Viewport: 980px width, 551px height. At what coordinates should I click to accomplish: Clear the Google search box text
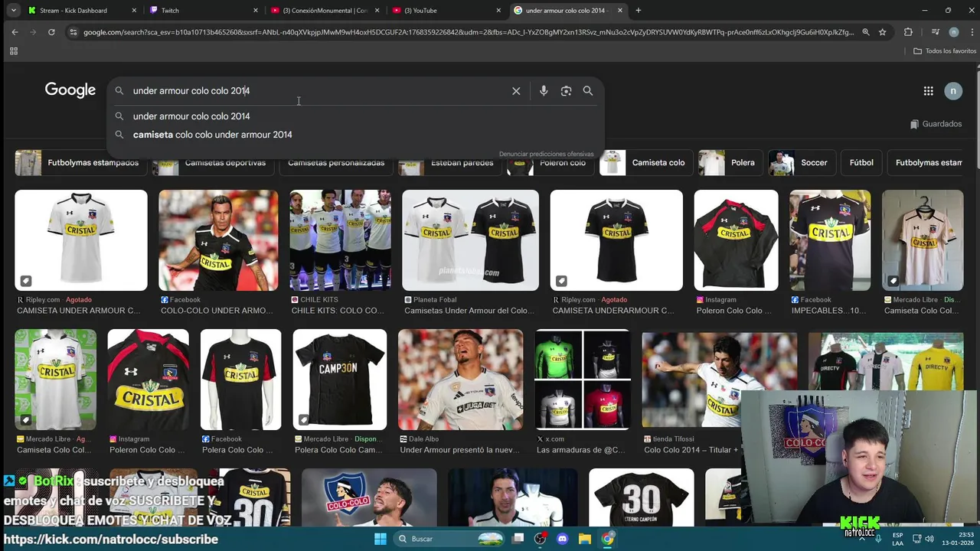click(516, 91)
